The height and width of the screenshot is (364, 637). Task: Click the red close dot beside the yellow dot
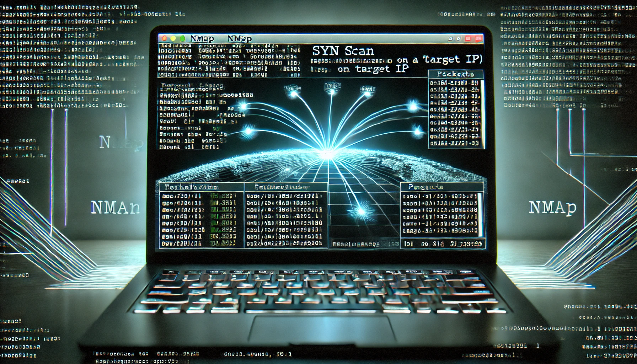(165, 38)
